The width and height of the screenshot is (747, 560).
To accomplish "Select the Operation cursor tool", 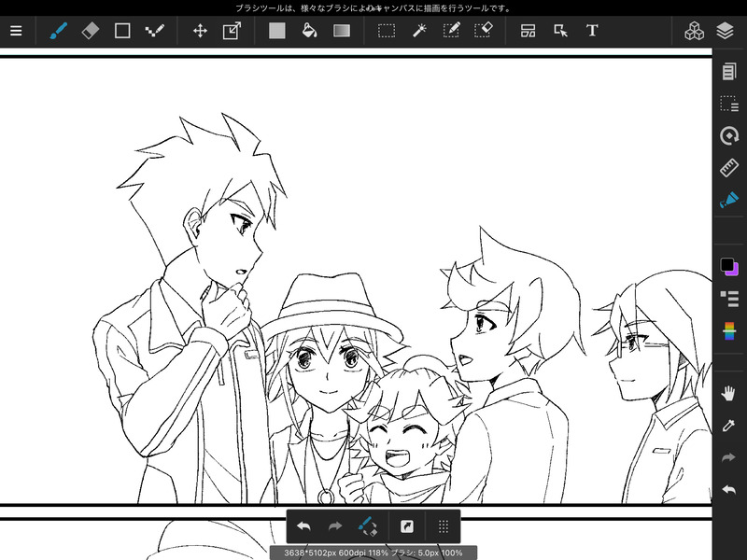I will pos(560,31).
